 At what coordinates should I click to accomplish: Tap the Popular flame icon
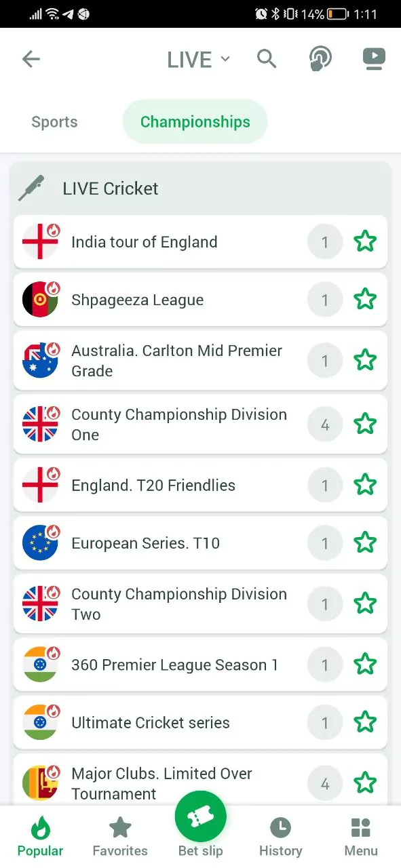pyautogui.click(x=40, y=828)
